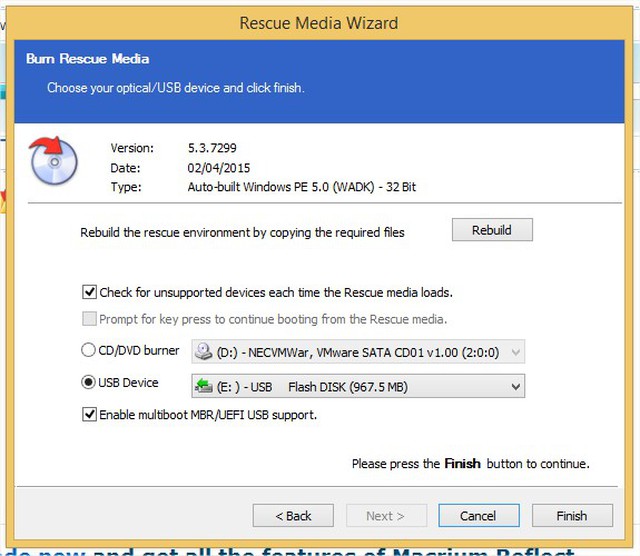
Task: Select the USB Device radio button
Action: (88, 383)
